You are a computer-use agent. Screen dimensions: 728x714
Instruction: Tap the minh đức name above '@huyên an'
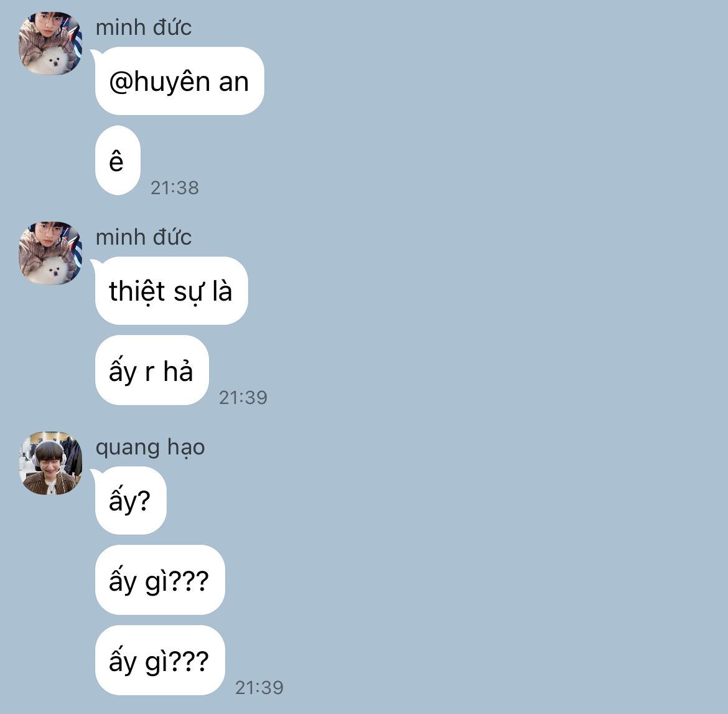point(144,27)
